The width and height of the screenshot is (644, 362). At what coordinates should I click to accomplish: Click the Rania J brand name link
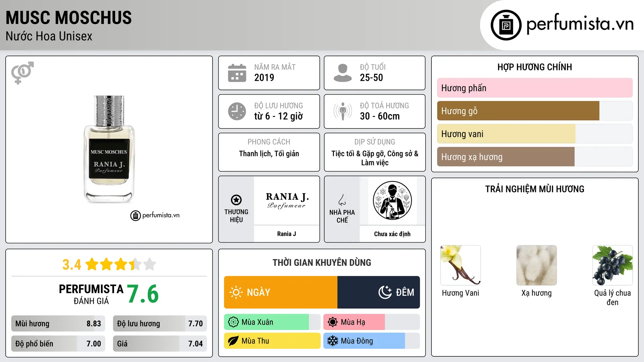coord(287,234)
